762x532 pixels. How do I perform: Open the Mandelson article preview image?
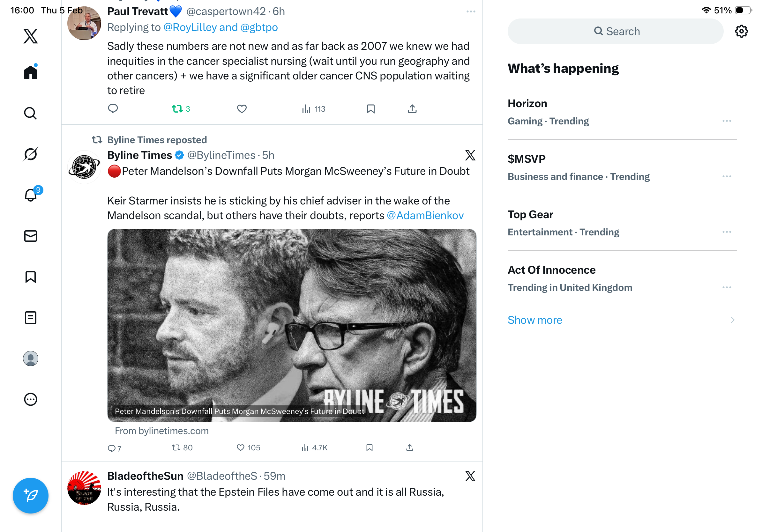click(291, 325)
